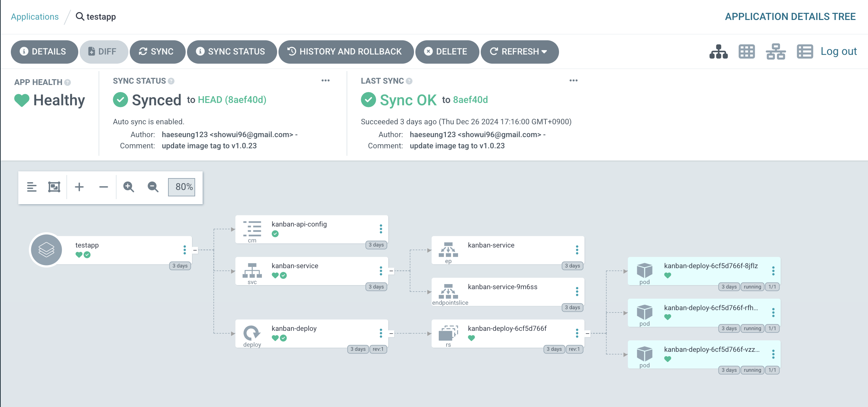Click the zoom out magnifier icon
868x407 pixels.
(153, 187)
